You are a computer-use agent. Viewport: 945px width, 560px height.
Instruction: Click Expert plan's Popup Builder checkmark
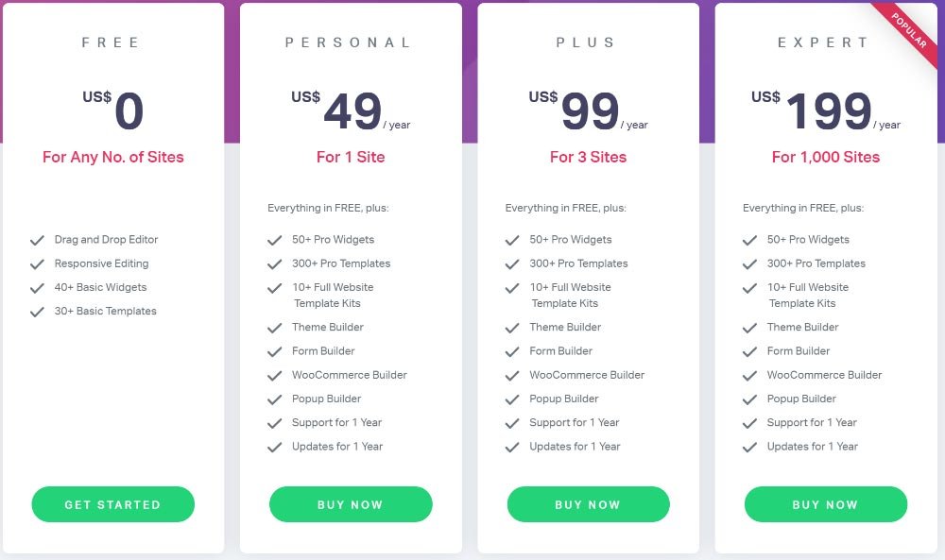coord(749,399)
